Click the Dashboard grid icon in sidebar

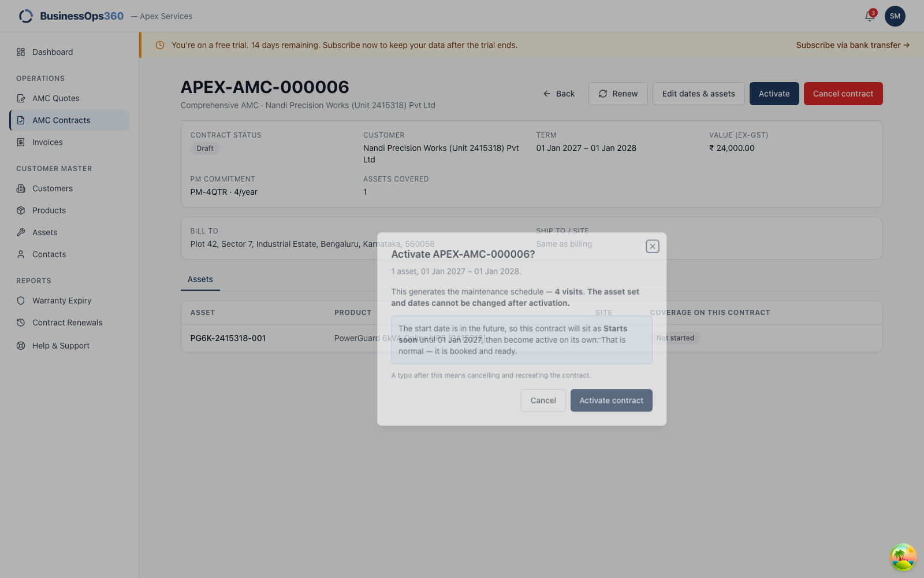click(21, 52)
